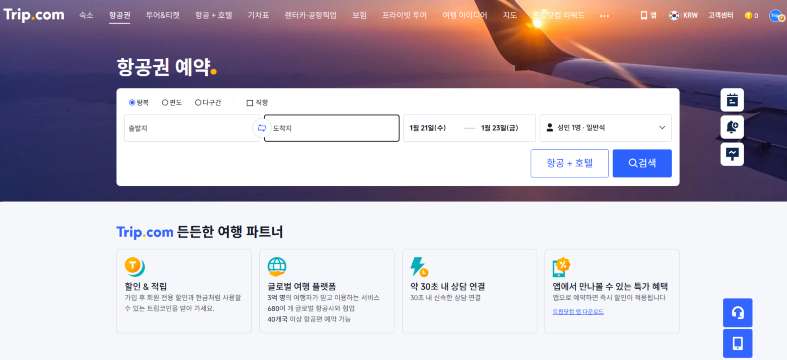Click the app download link
This screenshot has width=787, height=360.
coord(578,312)
